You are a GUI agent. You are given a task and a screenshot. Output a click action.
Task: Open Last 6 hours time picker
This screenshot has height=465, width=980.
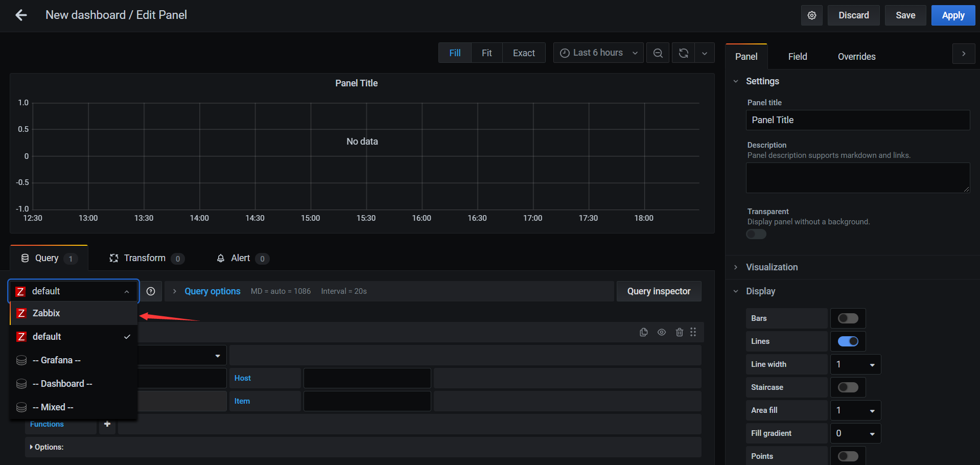[x=598, y=53]
